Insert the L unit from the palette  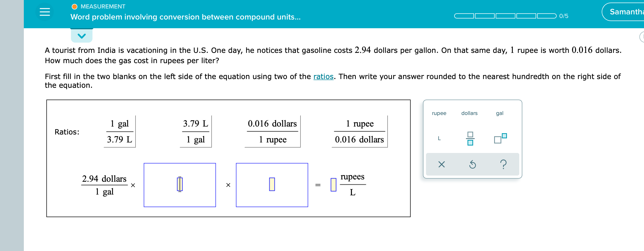[439, 139]
